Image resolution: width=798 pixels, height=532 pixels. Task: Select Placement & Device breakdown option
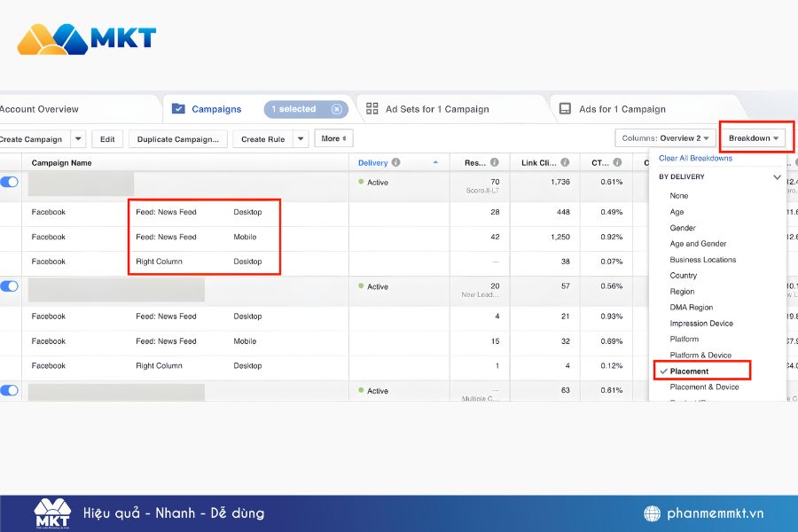click(x=703, y=387)
